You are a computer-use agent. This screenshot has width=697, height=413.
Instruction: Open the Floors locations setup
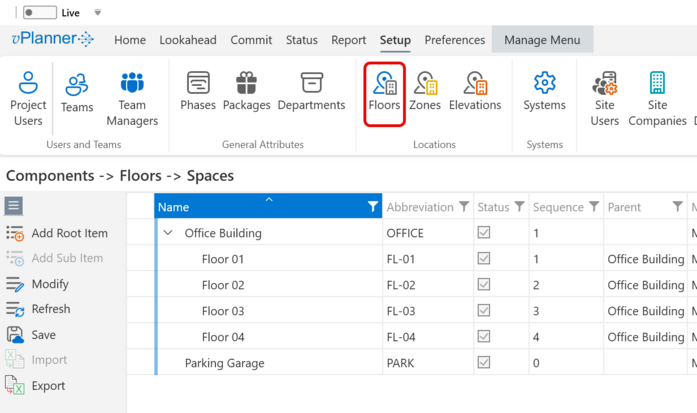tap(384, 91)
